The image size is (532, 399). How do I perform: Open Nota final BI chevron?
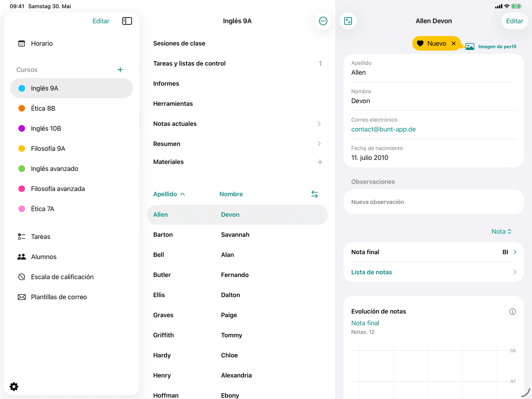pos(515,252)
